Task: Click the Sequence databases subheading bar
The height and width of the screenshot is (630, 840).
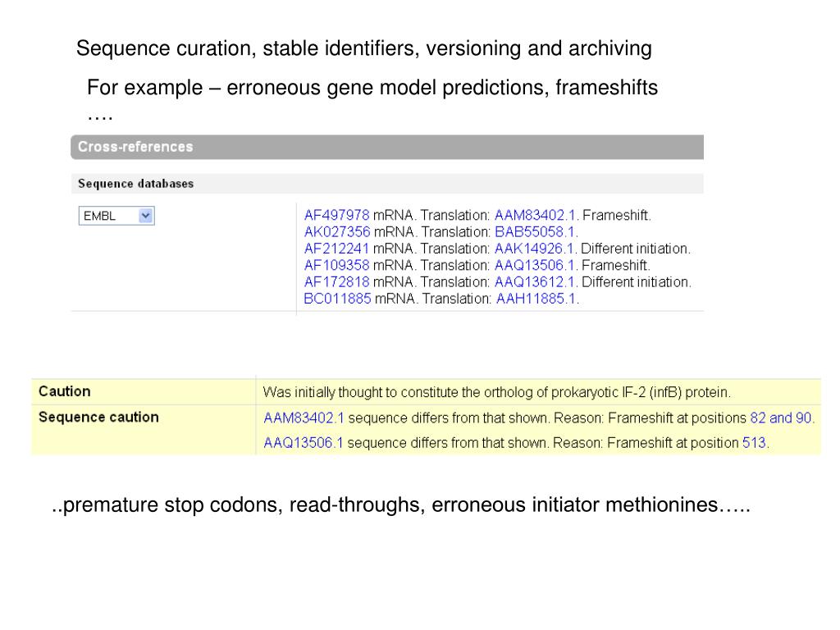Action: (x=387, y=184)
